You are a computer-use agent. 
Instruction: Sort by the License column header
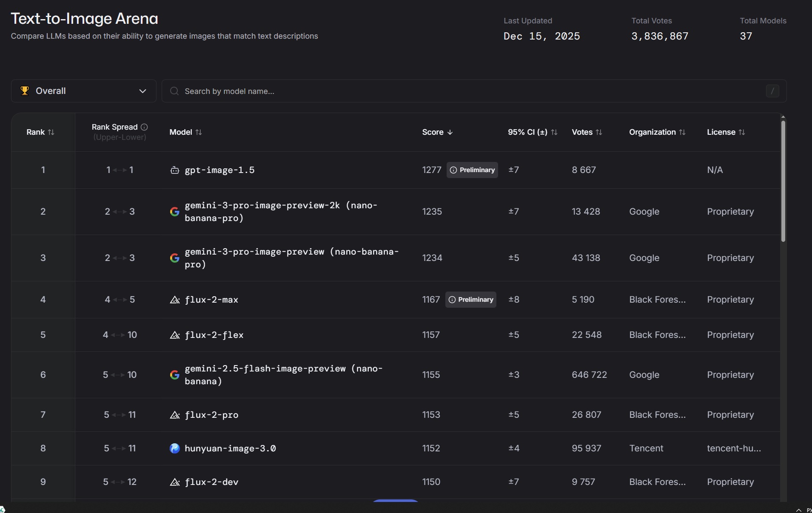[x=726, y=132]
